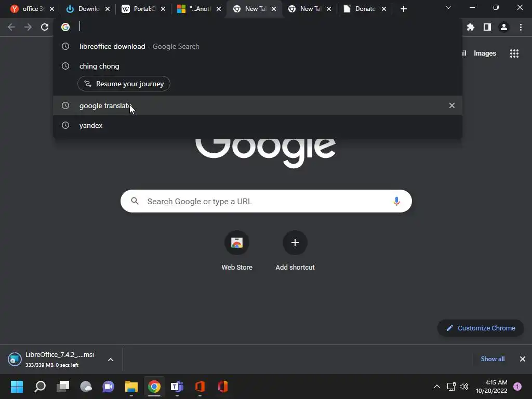Close the Donate tab
The height and width of the screenshot is (399, 532).
[384, 9]
